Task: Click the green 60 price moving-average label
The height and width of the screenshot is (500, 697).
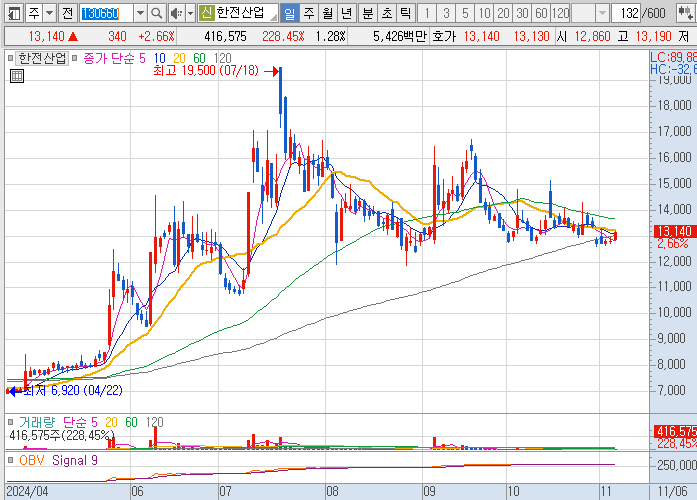Action: (x=199, y=58)
